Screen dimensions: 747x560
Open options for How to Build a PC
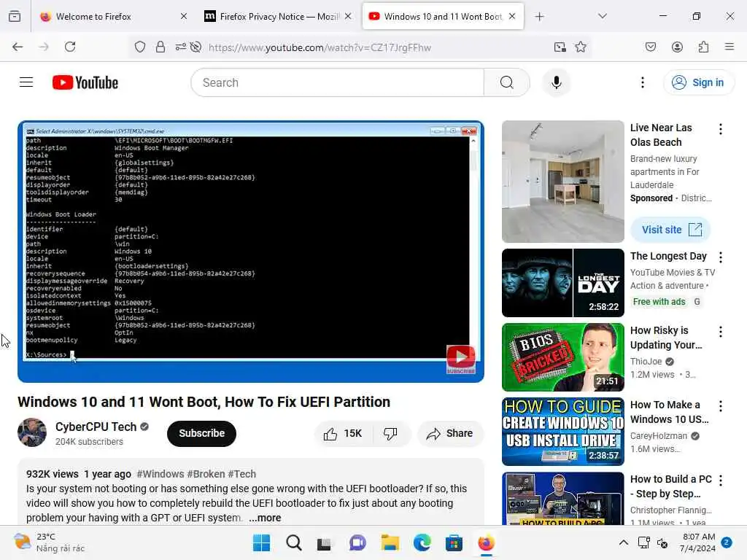click(x=720, y=481)
